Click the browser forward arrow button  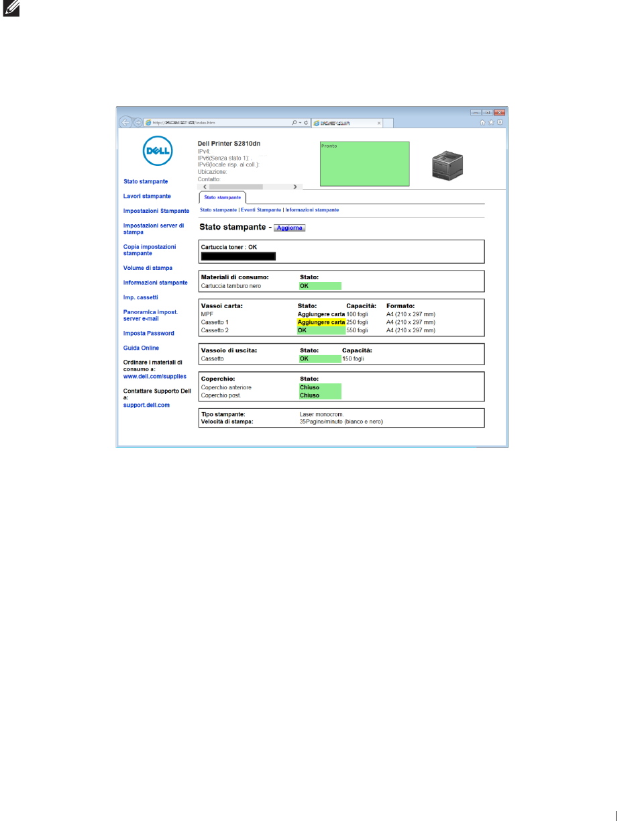(x=137, y=123)
